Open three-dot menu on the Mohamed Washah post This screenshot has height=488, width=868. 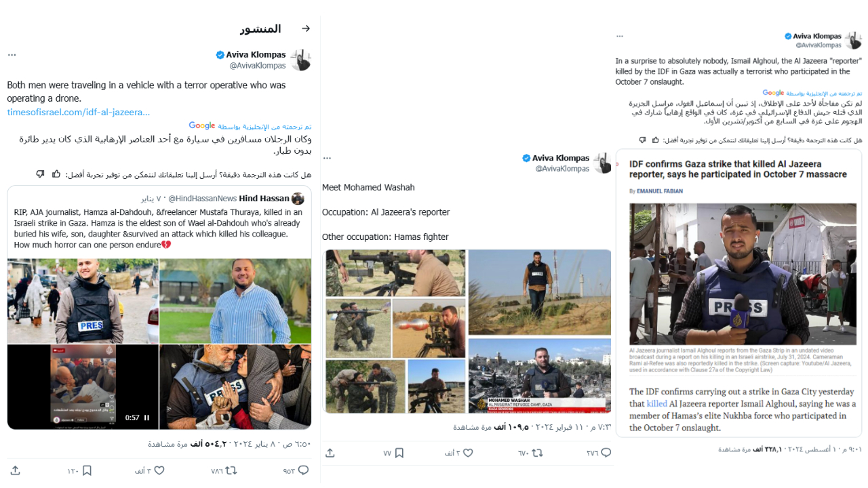(327, 157)
